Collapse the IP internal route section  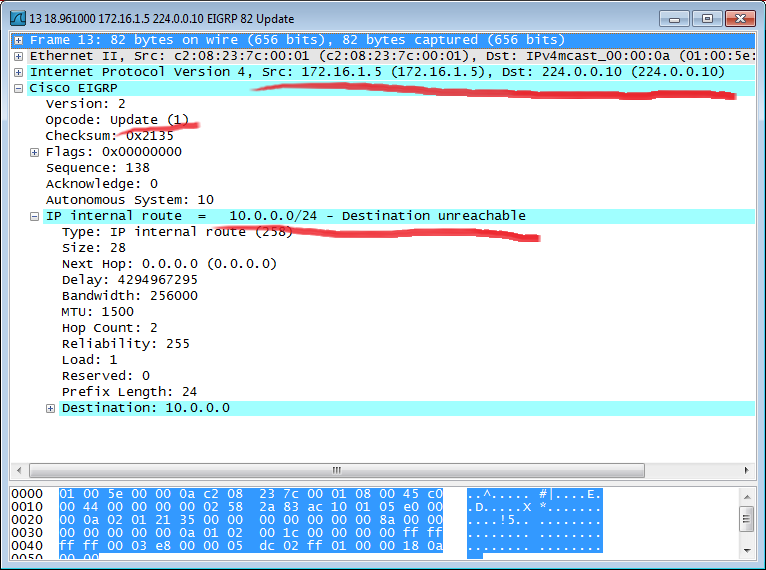[x=34, y=216]
